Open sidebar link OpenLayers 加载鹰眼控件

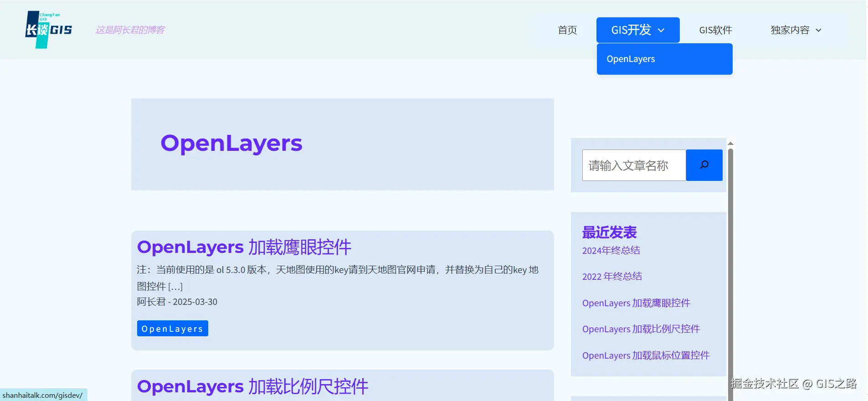636,303
